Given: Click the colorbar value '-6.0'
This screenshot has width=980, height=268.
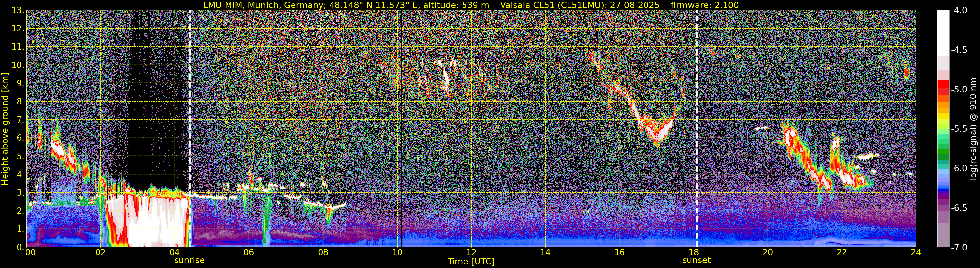Looking at the screenshot, I should [x=959, y=168].
